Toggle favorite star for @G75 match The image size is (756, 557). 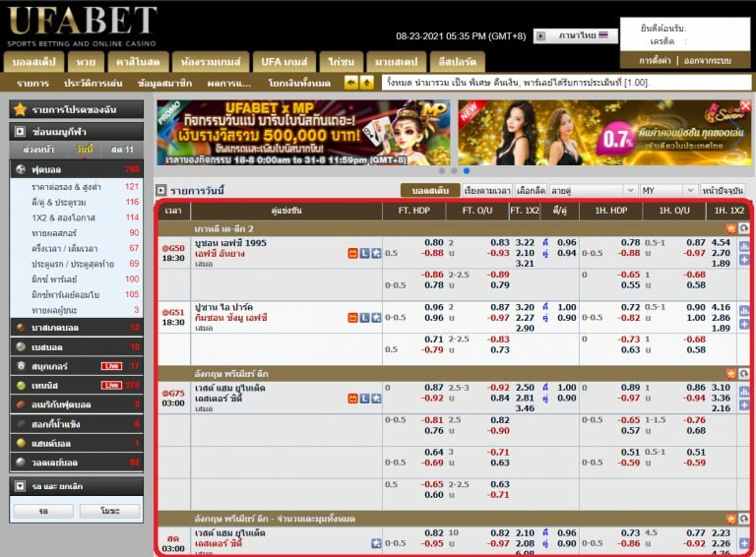376,399
